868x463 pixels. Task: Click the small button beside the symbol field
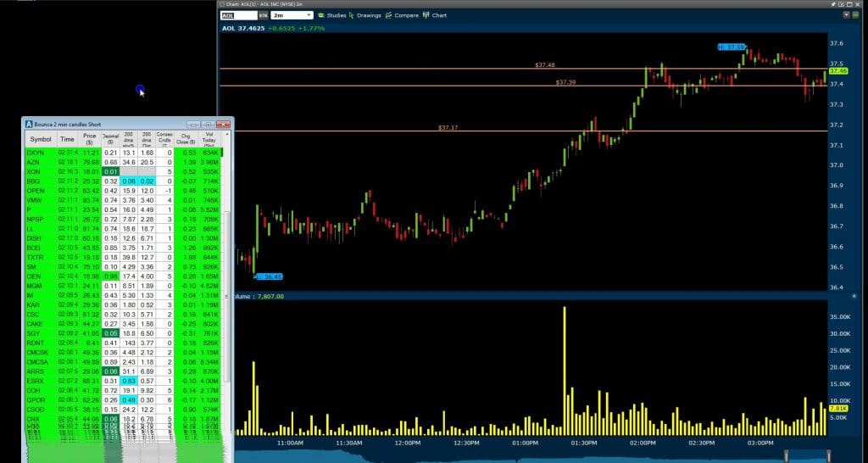click(x=264, y=15)
